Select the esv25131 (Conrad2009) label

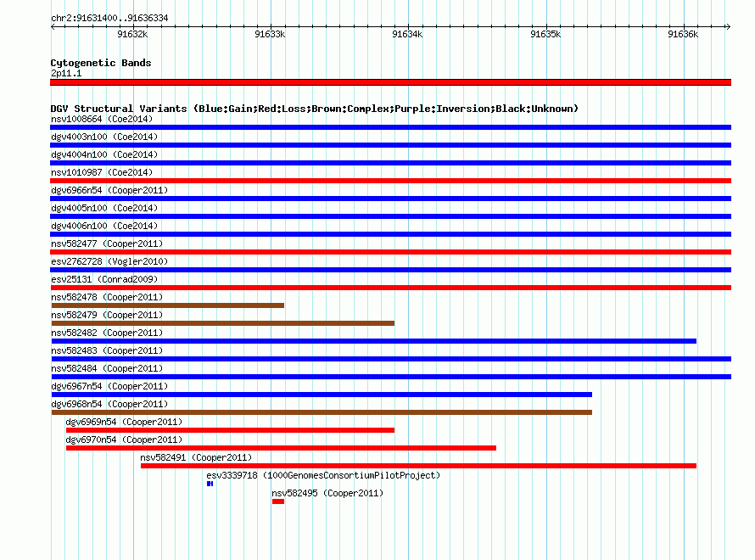(104, 279)
